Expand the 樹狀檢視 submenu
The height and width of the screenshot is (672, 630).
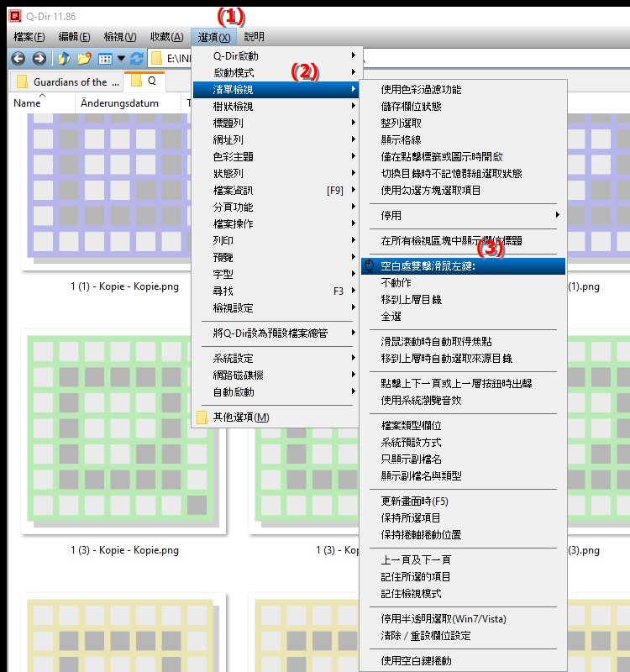[x=276, y=107]
